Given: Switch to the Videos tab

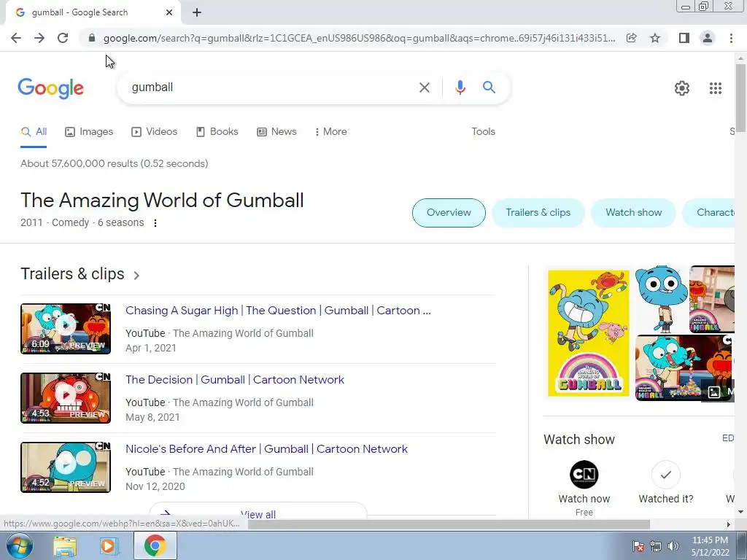Looking at the screenshot, I should (155, 132).
